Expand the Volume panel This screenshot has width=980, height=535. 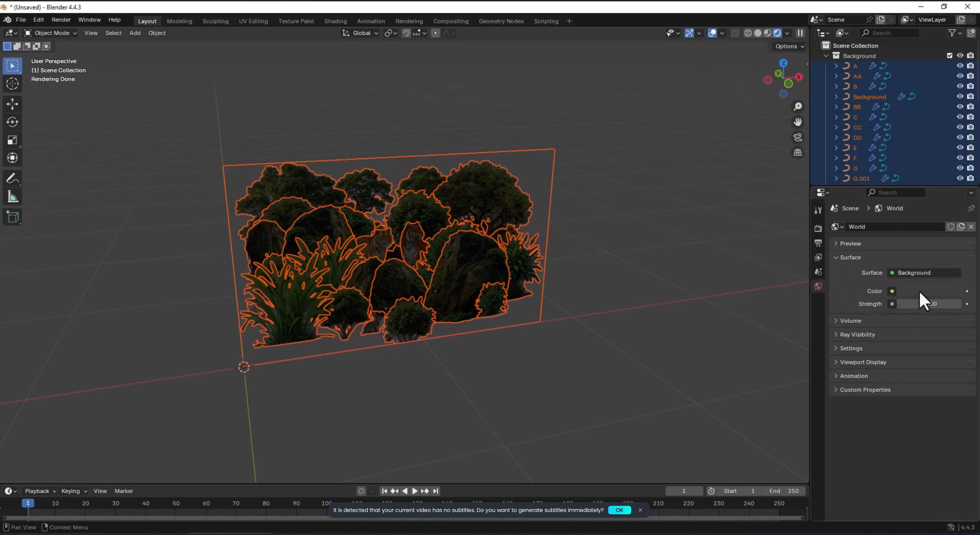902,321
